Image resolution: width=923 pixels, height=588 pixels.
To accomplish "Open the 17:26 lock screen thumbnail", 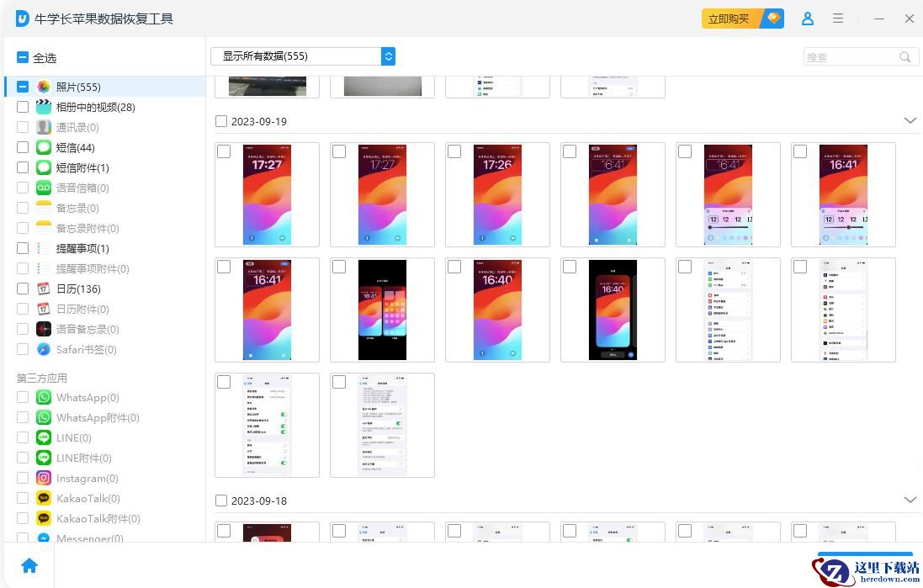I will [x=497, y=194].
